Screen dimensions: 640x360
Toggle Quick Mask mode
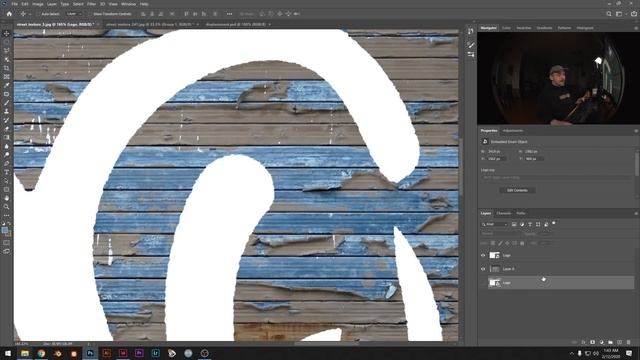pyautogui.click(x=7, y=242)
